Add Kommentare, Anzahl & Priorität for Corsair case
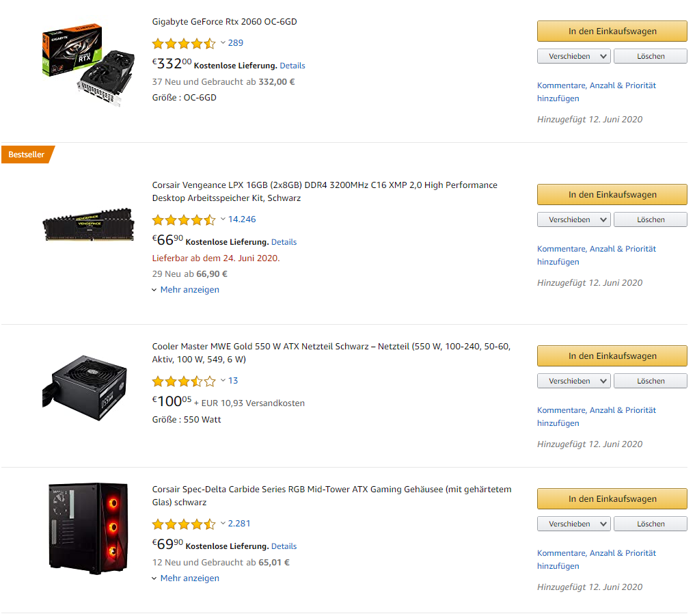This screenshot has height=616, width=695. (x=596, y=559)
